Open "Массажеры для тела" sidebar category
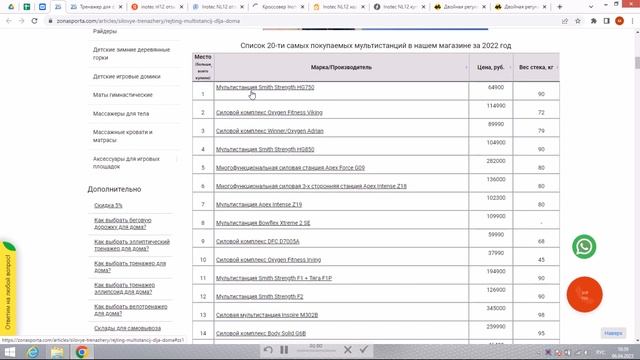The height and width of the screenshot is (360, 640). click(121, 113)
